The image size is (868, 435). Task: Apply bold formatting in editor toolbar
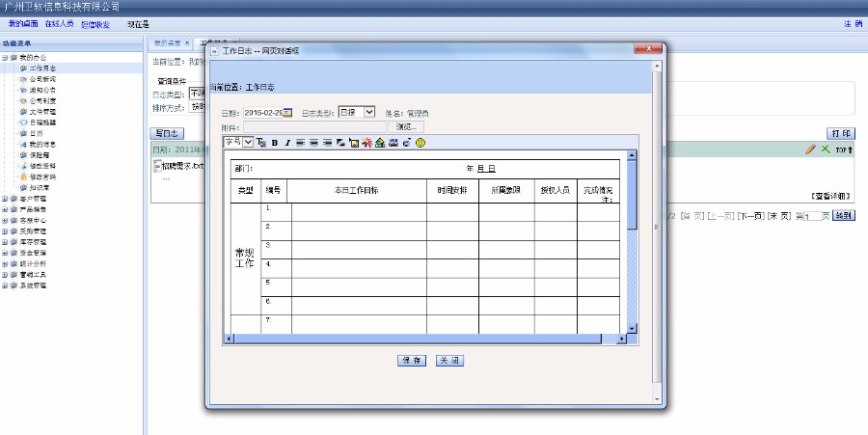click(275, 143)
